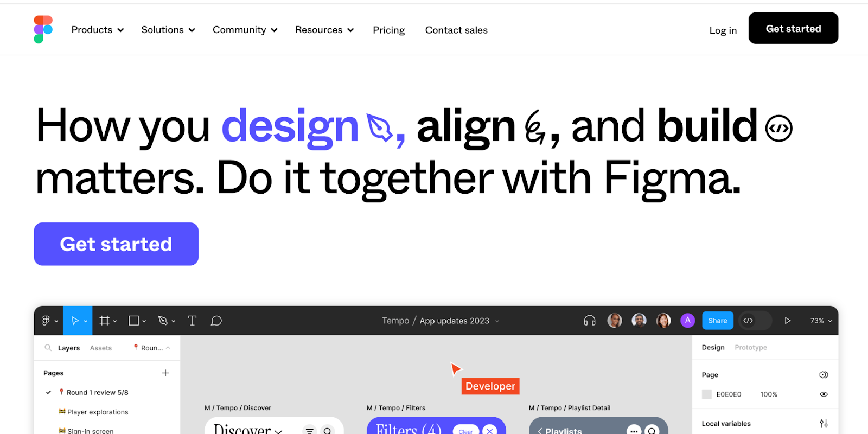The height and width of the screenshot is (434, 868).
Task: Switch to the Layers tab
Action: pyautogui.click(x=69, y=348)
